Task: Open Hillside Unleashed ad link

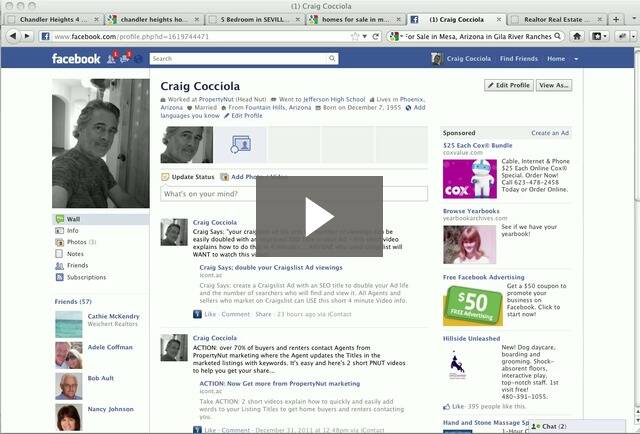Action: coord(471,338)
